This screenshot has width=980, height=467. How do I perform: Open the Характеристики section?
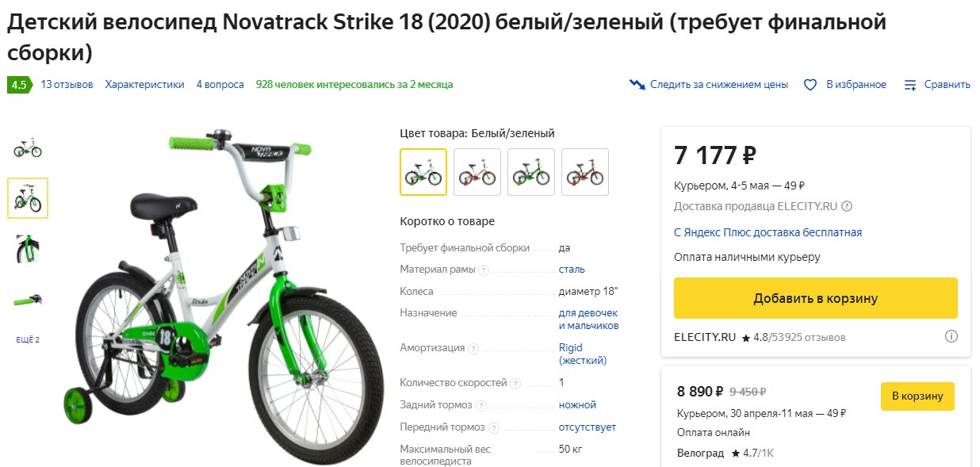pos(144,83)
